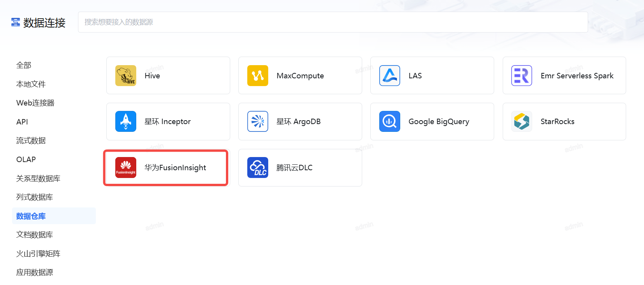Click the 腾讯云DLC cloud icon
644x285 pixels.
click(x=258, y=168)
